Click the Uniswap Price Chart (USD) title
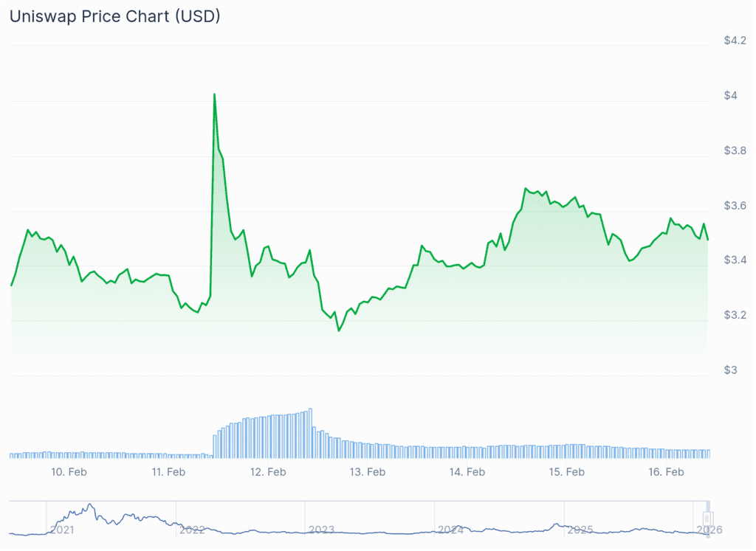 pyautogui.click(x=114, y=16)
